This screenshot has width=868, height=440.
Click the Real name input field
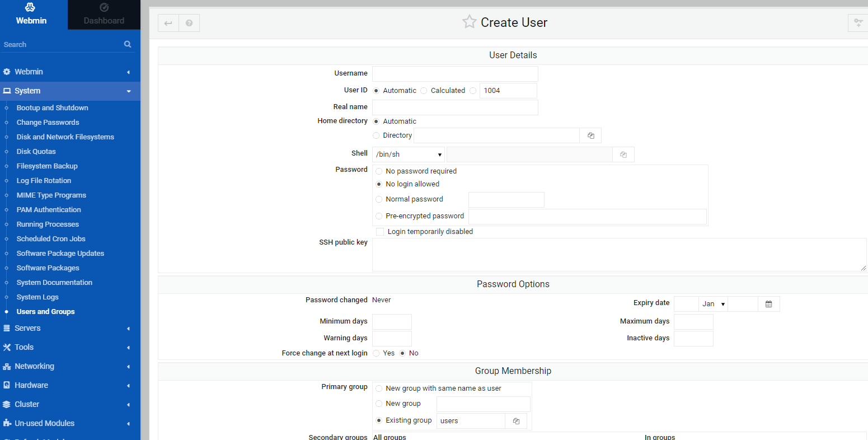click(x=455, y=107)
